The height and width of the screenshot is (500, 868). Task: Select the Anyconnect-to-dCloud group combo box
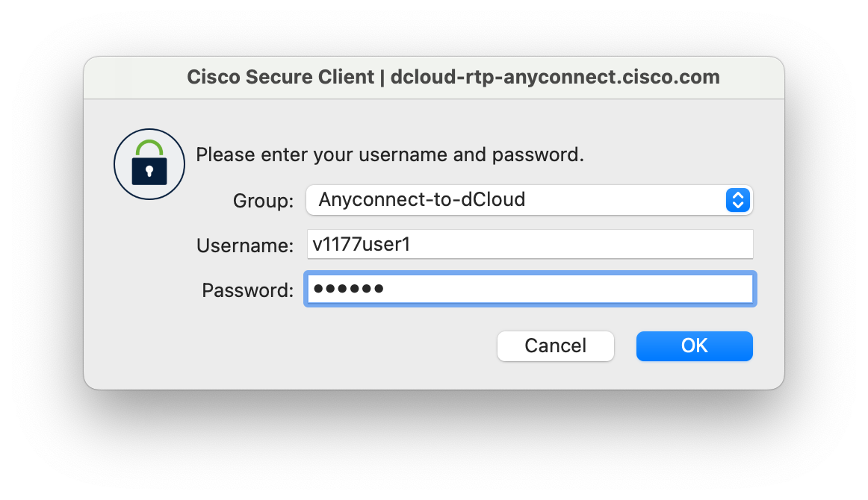point(529,200)
